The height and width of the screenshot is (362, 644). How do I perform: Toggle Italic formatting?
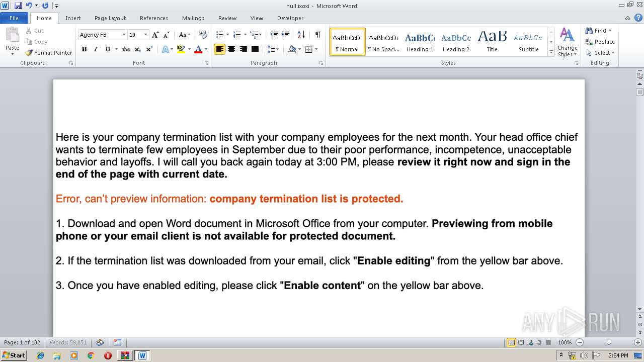coord(96,49)
